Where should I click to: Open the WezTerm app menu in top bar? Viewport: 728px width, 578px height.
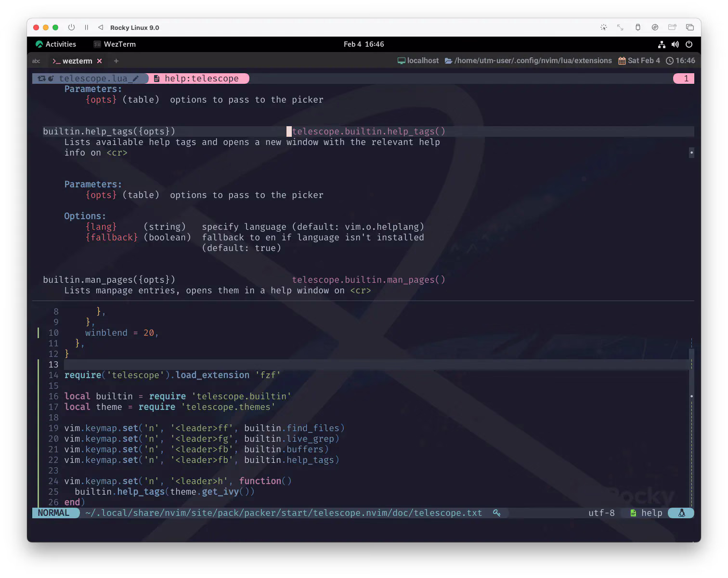[115, 44]
